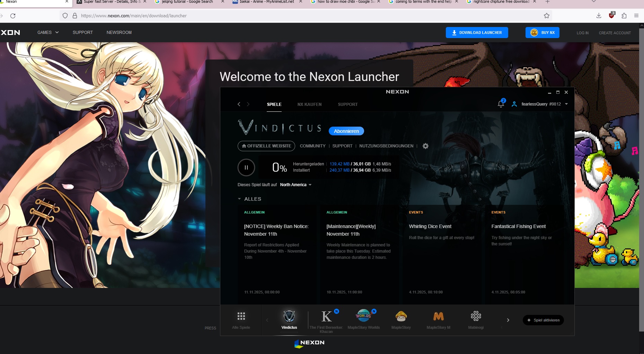The height and width of the screenshot is (354, 644).
Task: Select the Vindictus game icon
Action: 289,316
